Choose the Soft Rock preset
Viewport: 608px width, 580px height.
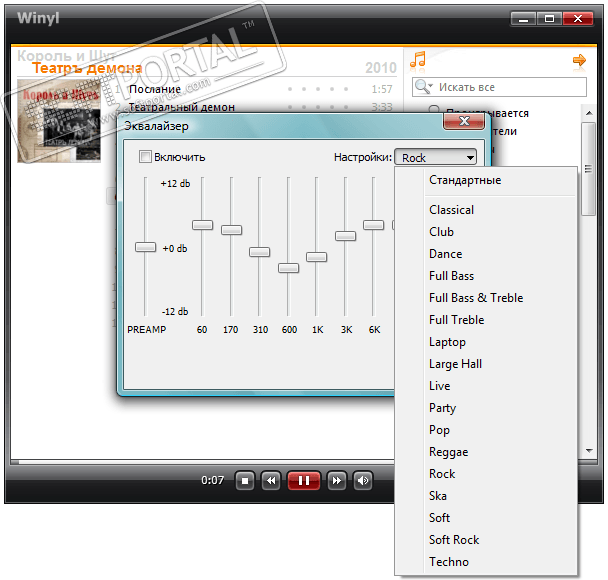(486, 540)
